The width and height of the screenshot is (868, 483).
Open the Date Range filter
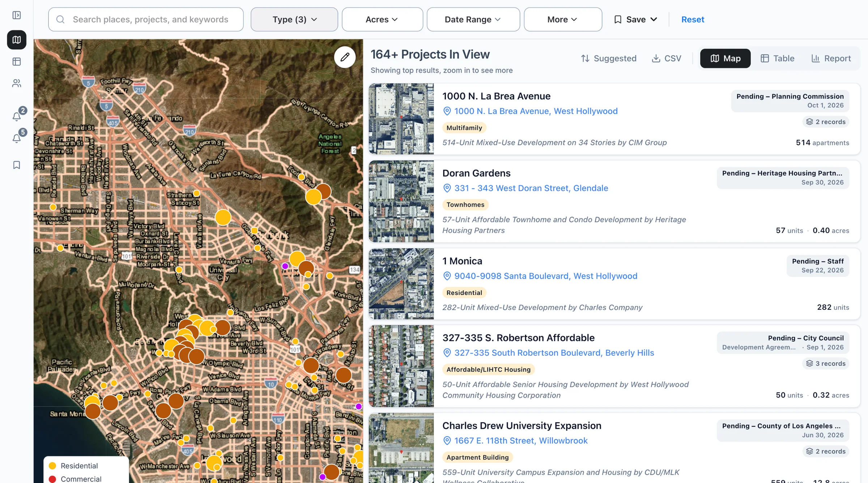pos(473,20)
